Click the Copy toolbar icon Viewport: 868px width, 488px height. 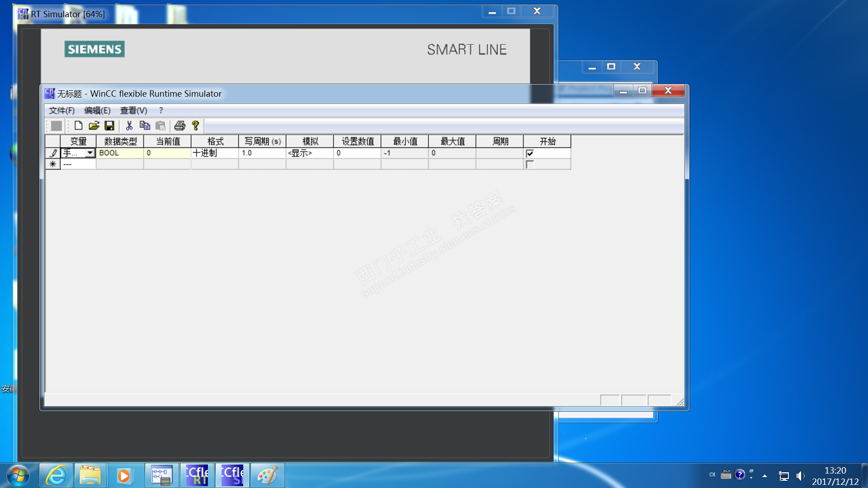145,126
